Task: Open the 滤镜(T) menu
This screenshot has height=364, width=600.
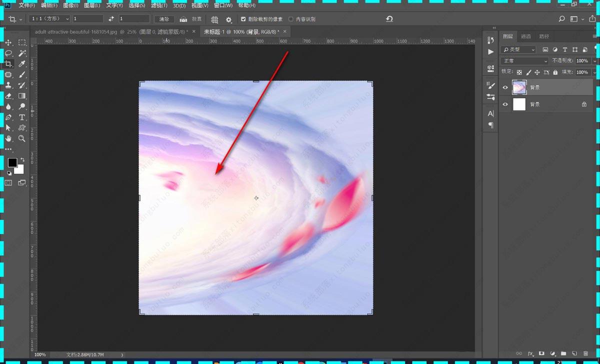Action: pos(159,5)
